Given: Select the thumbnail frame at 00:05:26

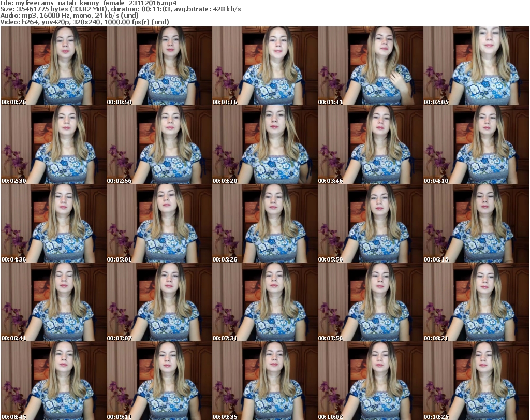Looking at the screenshot, I should click(265, 223).
